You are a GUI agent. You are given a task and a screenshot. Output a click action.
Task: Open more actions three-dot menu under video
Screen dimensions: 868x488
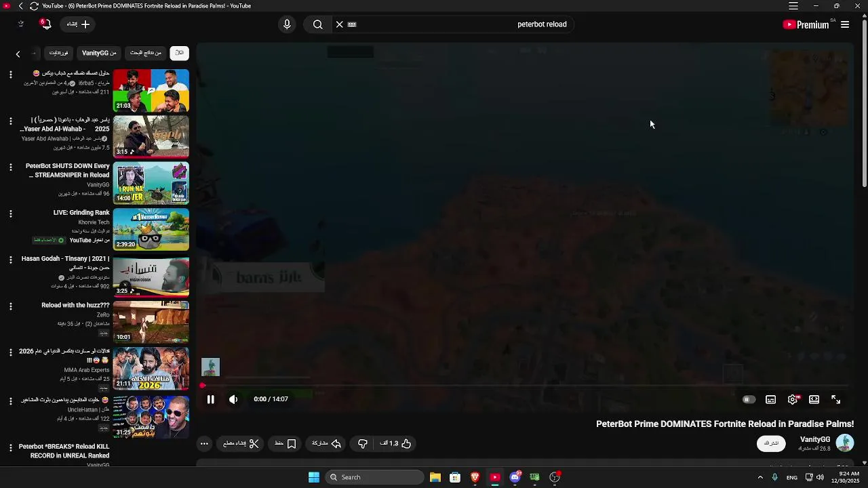(204, 443)
